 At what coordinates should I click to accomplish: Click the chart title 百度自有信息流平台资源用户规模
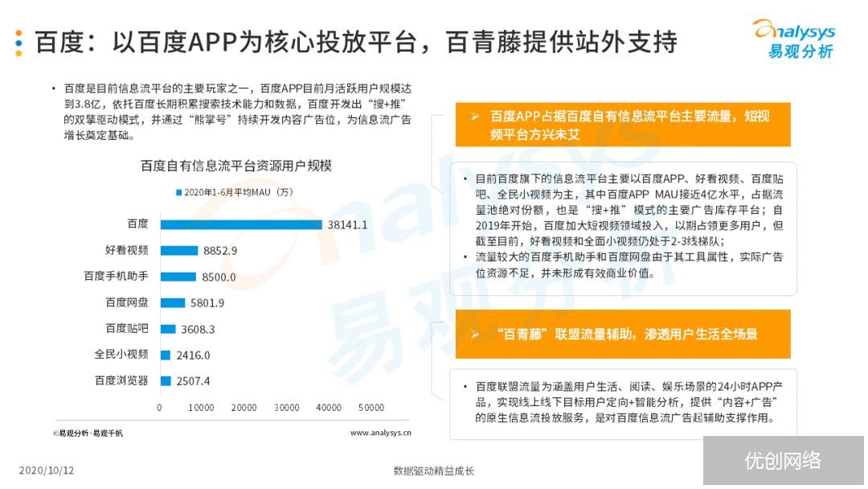236,166
